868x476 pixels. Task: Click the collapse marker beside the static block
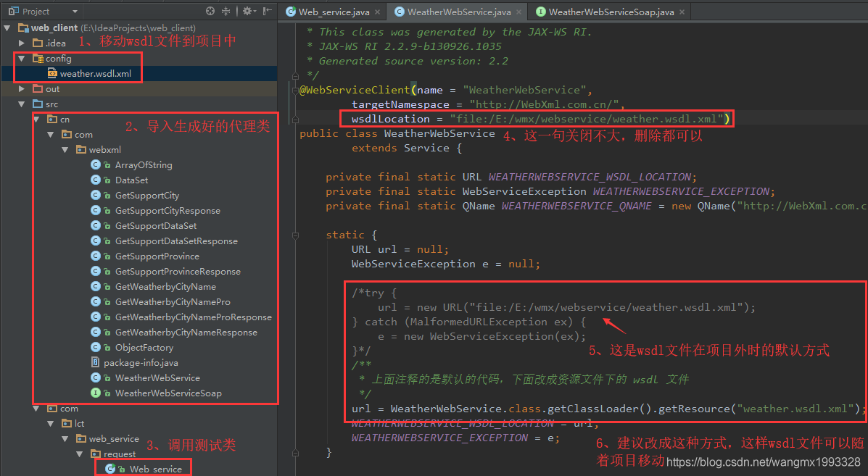295,235
